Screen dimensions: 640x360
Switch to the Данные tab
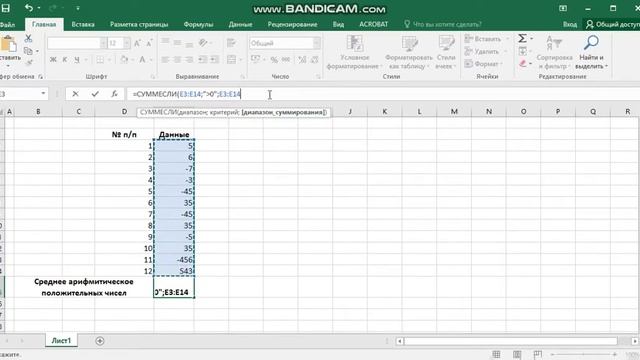coord(240,24)
